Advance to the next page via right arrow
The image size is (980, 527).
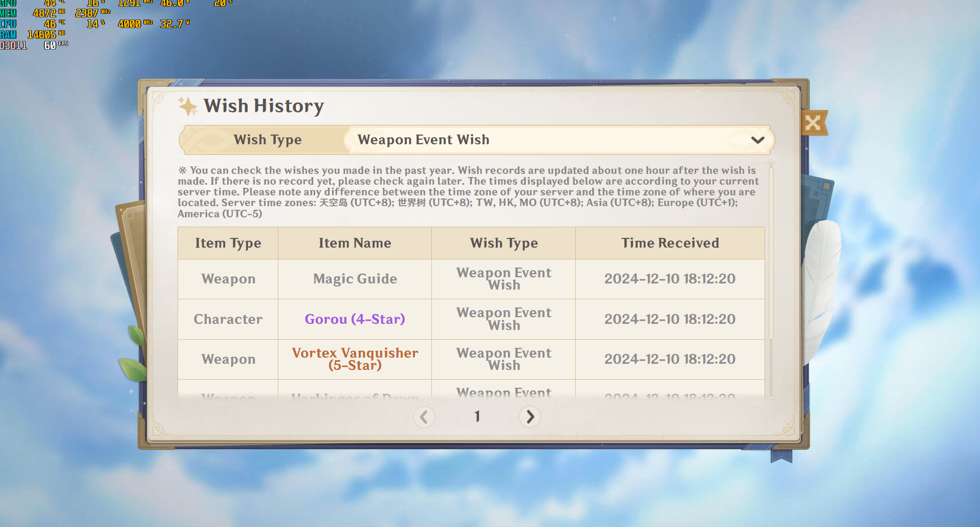530,416
